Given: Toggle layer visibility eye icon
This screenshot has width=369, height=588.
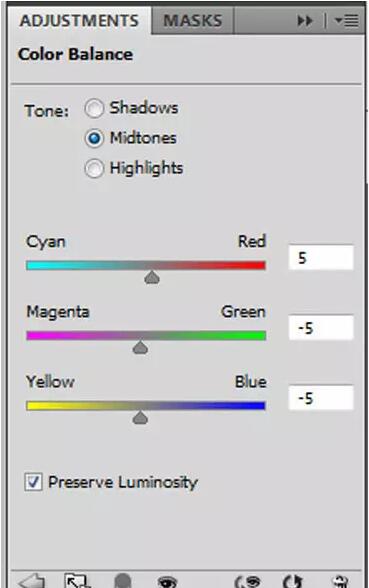Looking at the screenshot, I should click(167, 581).
